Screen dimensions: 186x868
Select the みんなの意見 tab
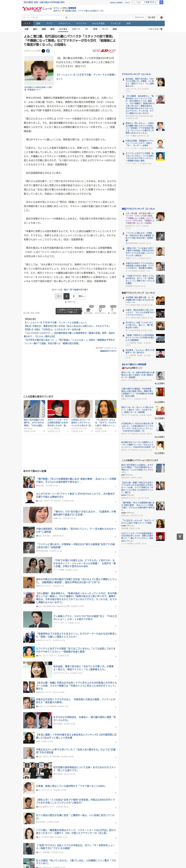point(99,24)
